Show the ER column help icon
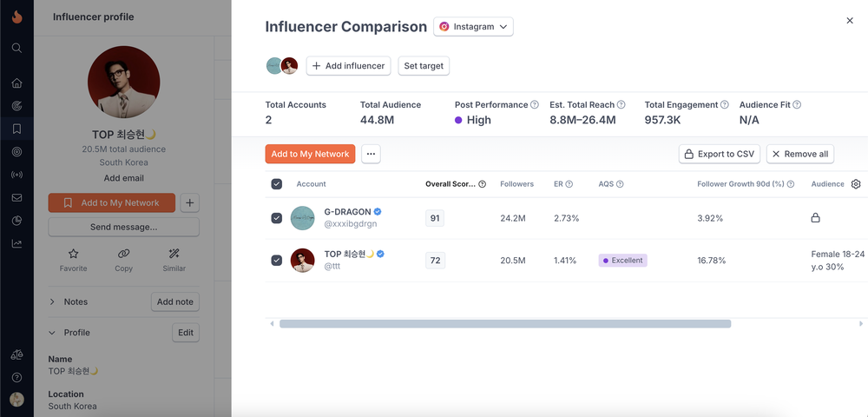 coord(569,184)
